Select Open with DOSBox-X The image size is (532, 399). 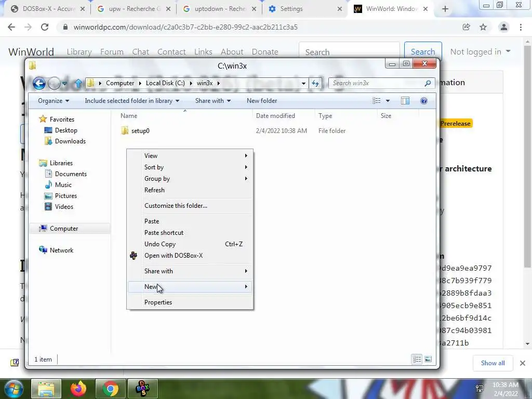(190, 256)
